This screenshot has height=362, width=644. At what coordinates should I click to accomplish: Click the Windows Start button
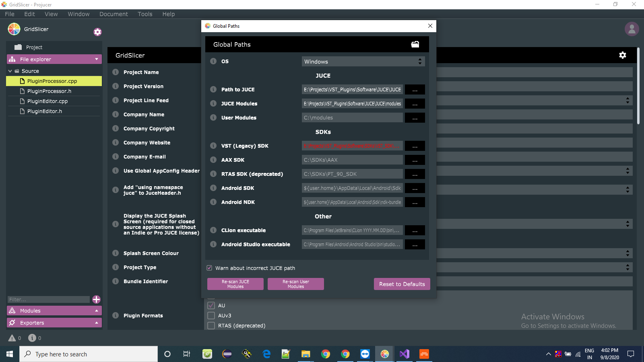(x=10, y=354)
